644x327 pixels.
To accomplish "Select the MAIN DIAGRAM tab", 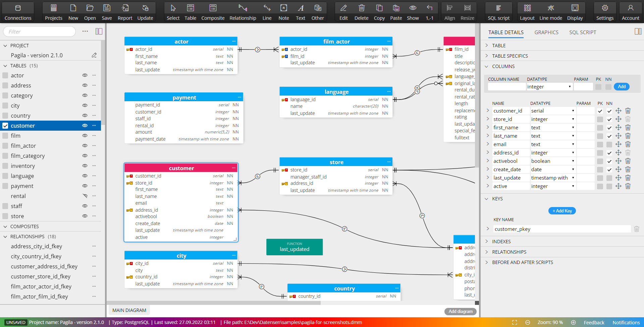I will (129, 310).
